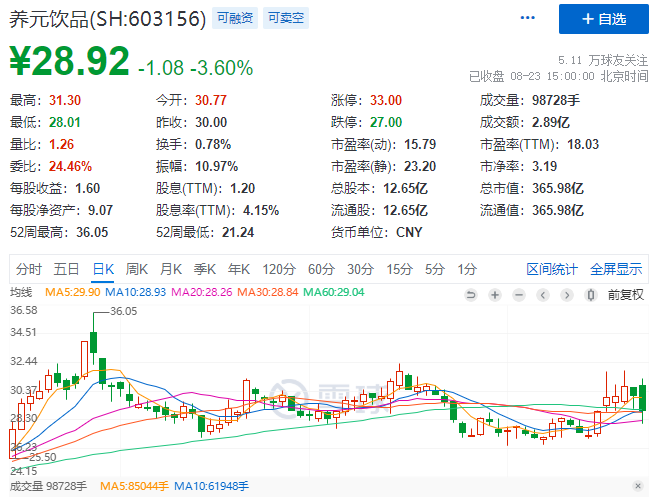Viewport: 667px width, 497px height.
Task: Click the 最高 value 31.30
Action: point(65,100)
